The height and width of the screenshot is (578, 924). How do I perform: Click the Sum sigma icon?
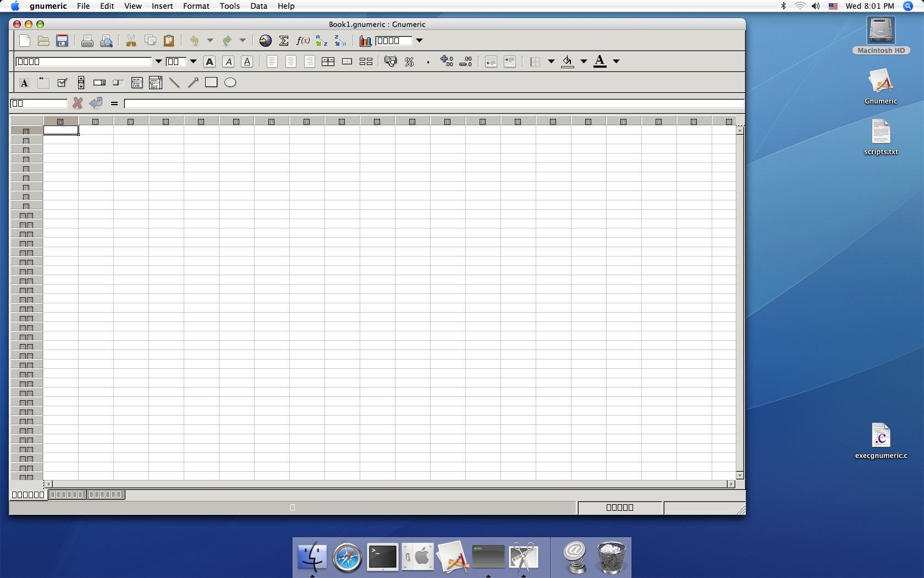(x=284, y=41)
